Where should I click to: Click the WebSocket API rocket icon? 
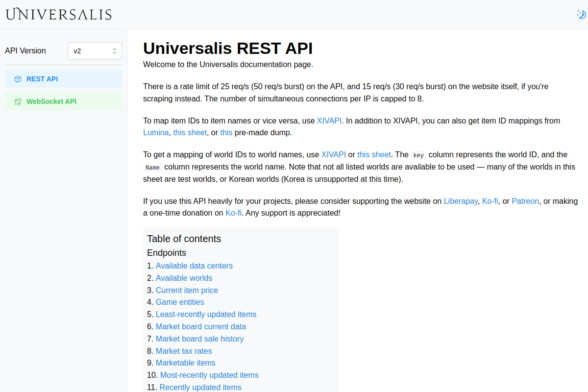tap(18, 101)
